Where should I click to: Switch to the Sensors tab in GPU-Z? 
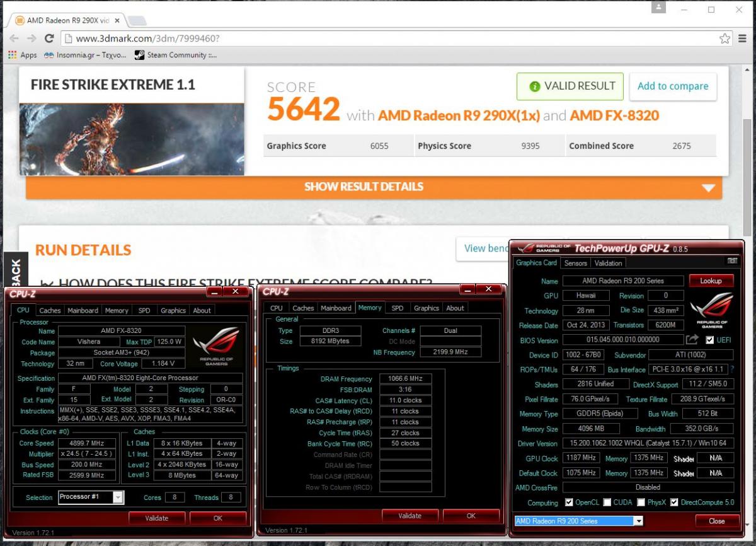tap(575, 263)
